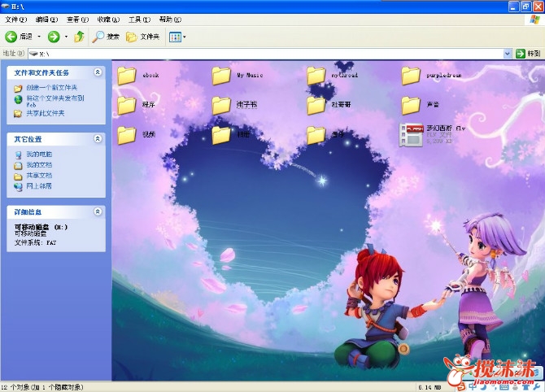
Task: Click 共享此文件夹 task link
Action: coord(46,113)
